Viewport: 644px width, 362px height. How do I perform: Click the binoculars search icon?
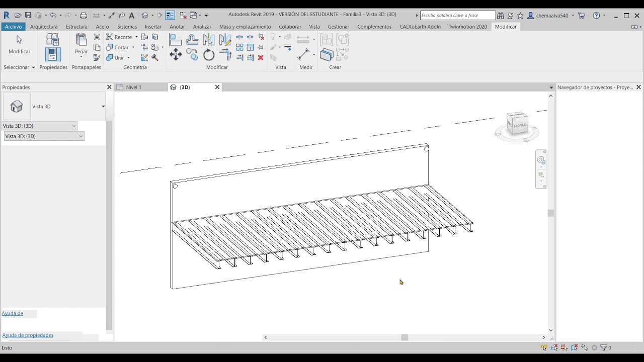501,16
